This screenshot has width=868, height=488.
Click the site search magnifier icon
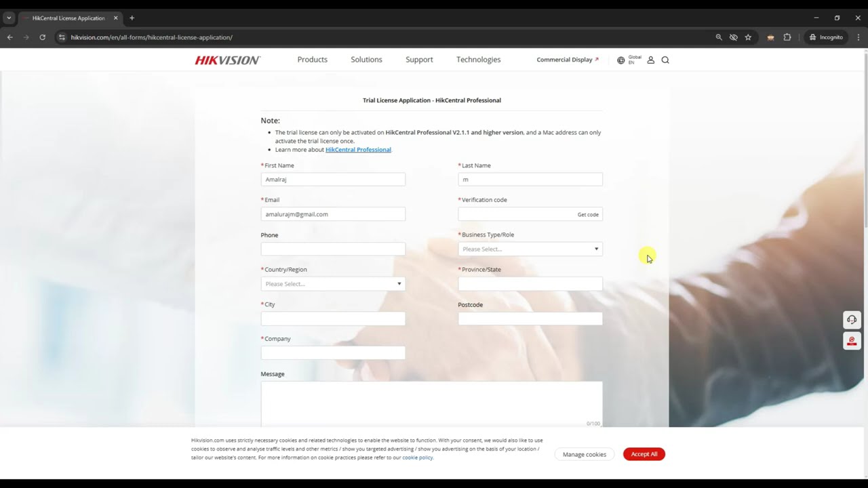coord(665,60)
